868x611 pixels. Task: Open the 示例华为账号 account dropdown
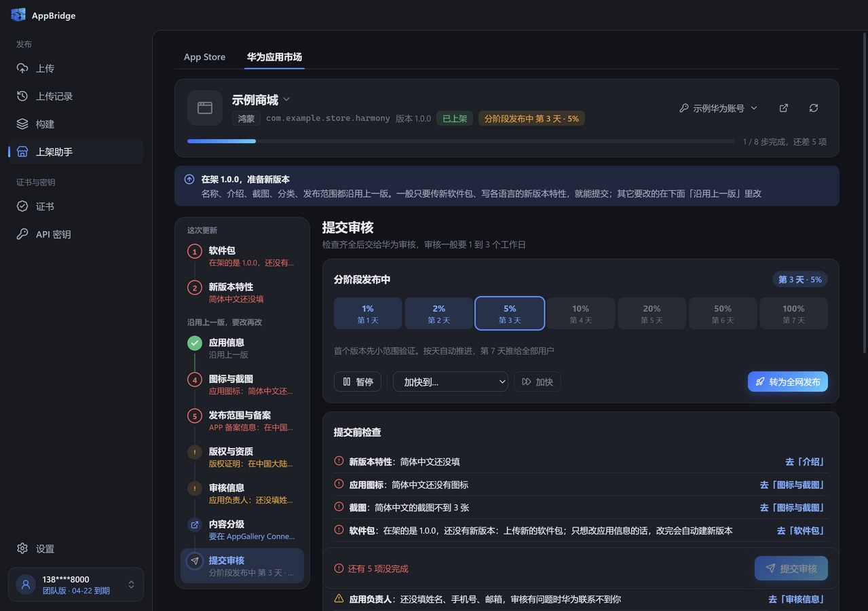(x=719, y=108)
